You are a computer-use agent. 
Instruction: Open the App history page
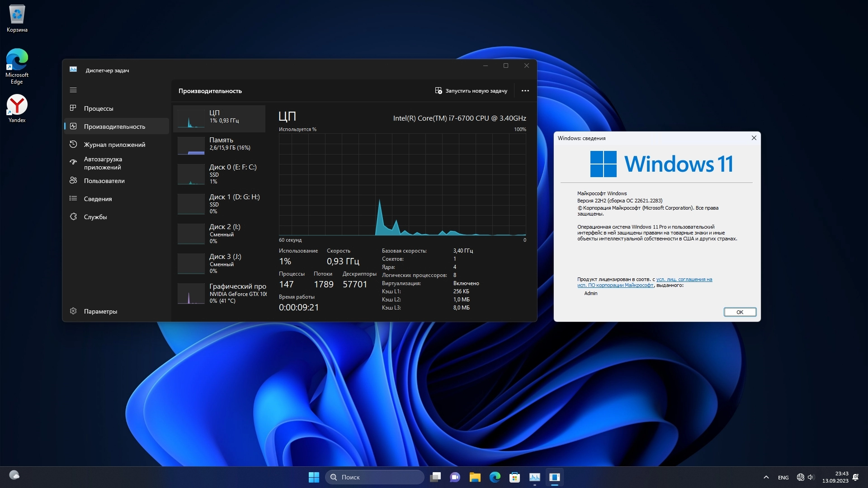(114, 145)
